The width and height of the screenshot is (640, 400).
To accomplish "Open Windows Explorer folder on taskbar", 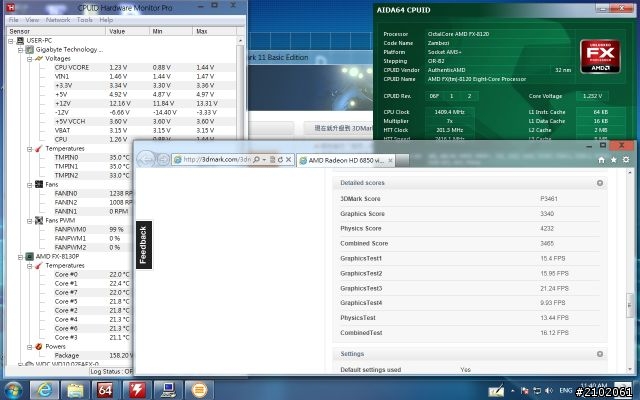I will pyautogui.click(x=75, y=390).
